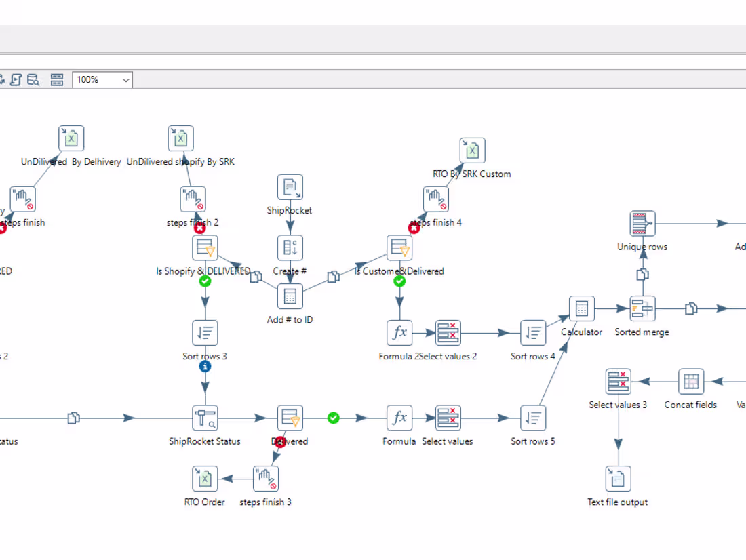Select the Sort rows 5 step

(532, 418)
